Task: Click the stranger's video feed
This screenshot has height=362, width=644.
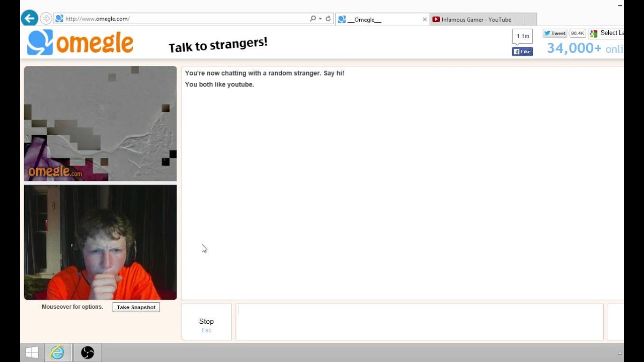Action: coord(100,123)
